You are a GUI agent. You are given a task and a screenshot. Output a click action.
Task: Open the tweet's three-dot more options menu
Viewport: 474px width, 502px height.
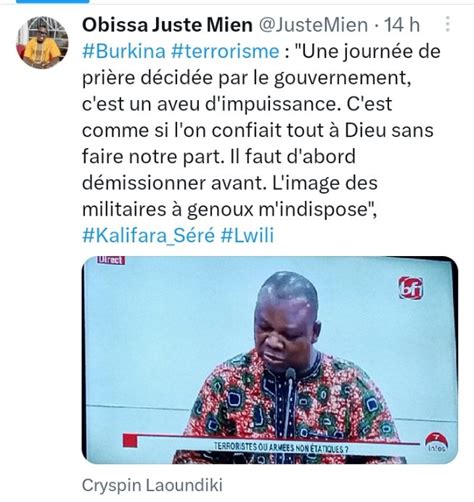pyautogui.click(x=448, y=24)
